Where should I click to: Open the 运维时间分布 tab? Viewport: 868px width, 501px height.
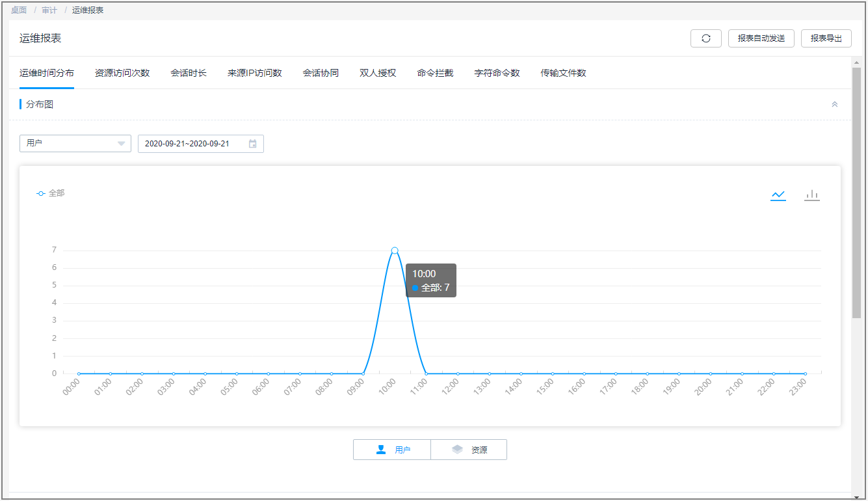(47, 73)
